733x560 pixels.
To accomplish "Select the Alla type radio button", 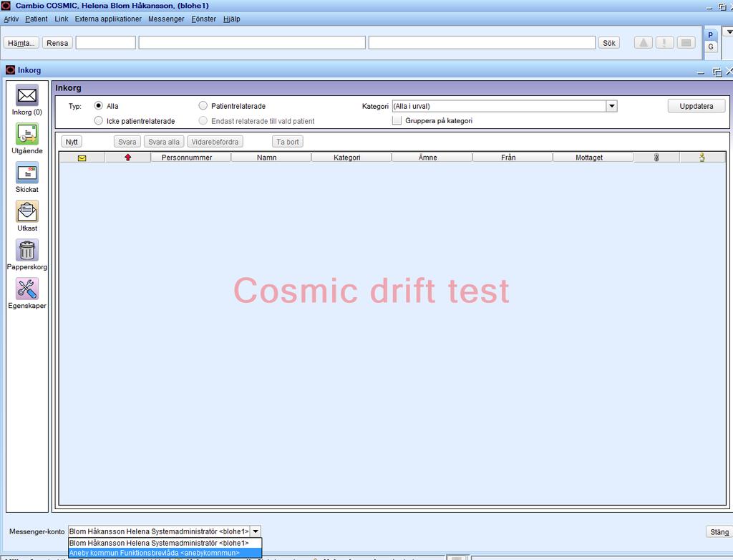I will 98,106.
